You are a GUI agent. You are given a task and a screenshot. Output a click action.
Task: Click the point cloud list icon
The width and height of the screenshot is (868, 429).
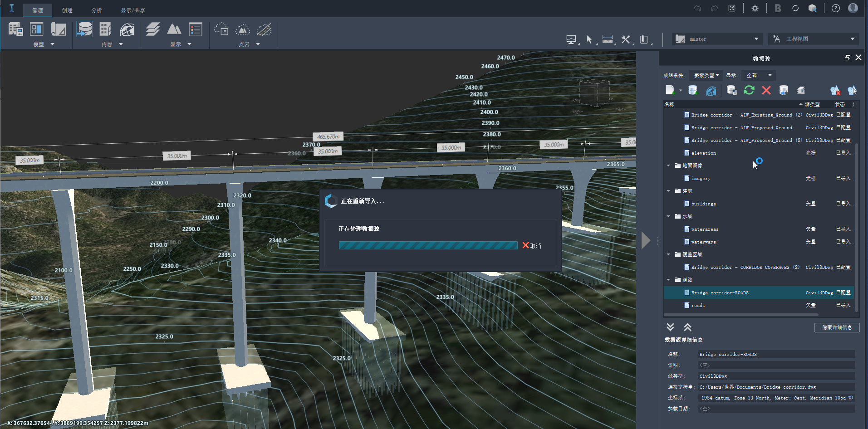click(221, 29)
